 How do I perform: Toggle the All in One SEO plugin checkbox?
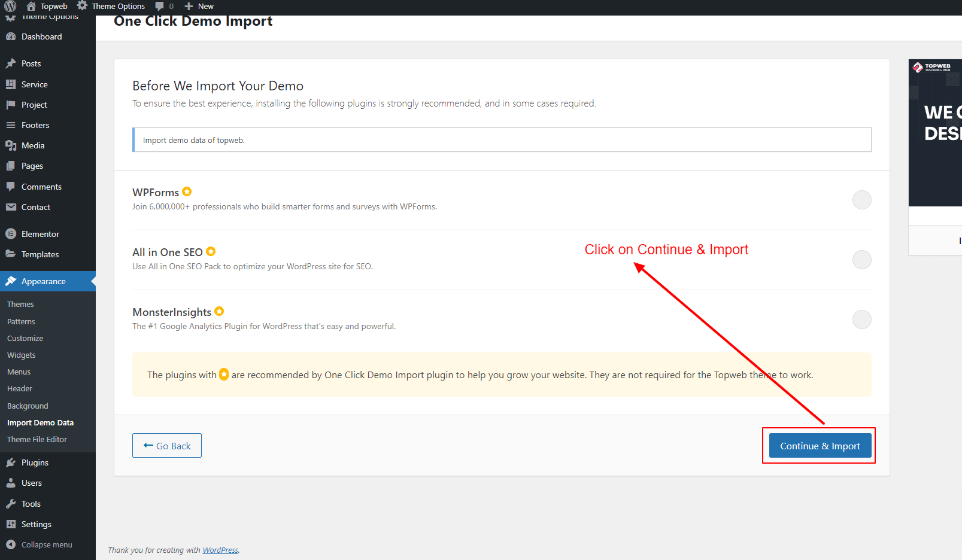tap(862, 260)
